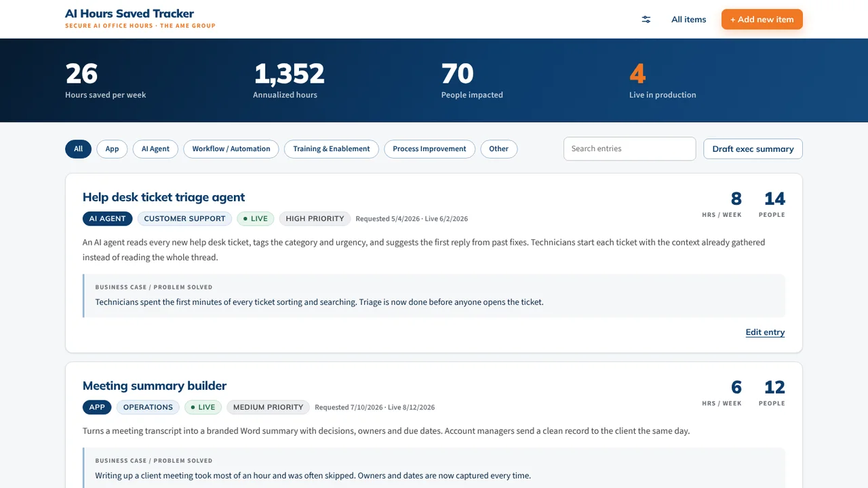868x488 pixels.
Task: Click the HIGH PRIORITY badge
Action: point(315,219)
